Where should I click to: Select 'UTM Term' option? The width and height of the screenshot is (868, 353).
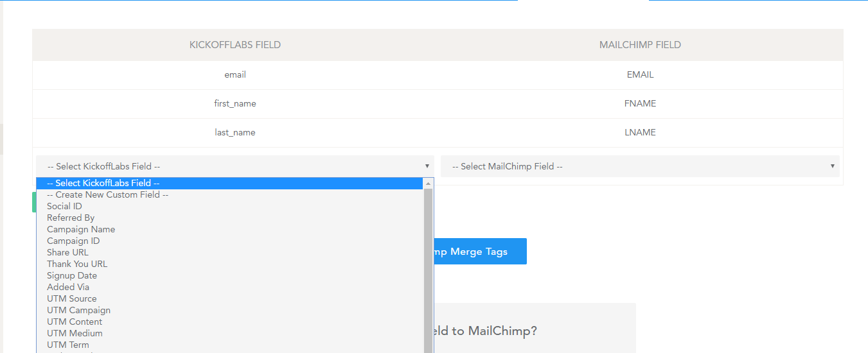tap(230, 345)
